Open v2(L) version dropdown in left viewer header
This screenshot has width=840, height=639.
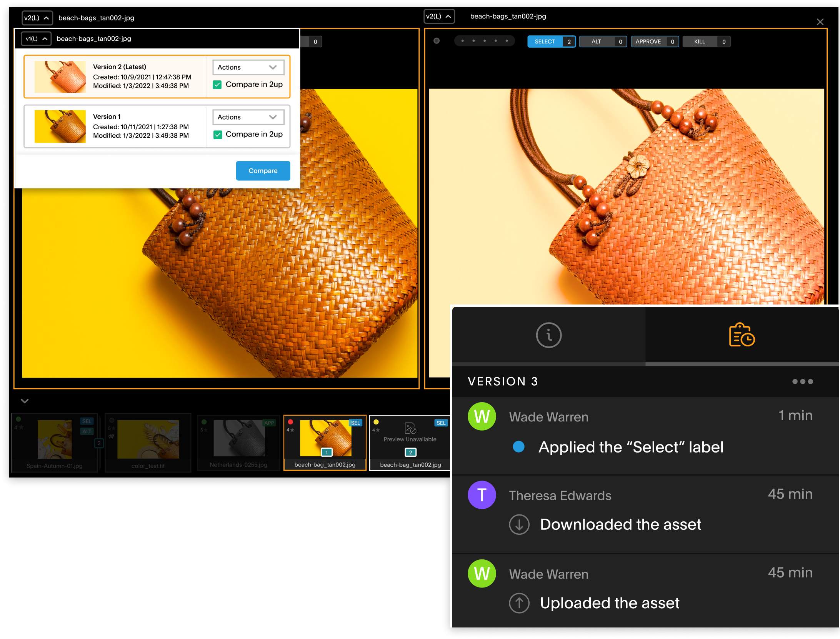[37, 18]
